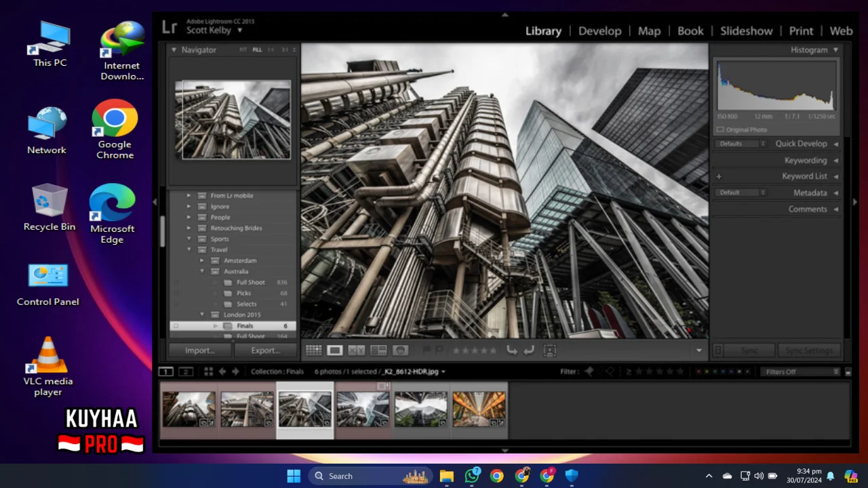Open Quick Develop Defaults preset dropdown
This screenshot has height=488, width=868.
(x=741, y=144)
